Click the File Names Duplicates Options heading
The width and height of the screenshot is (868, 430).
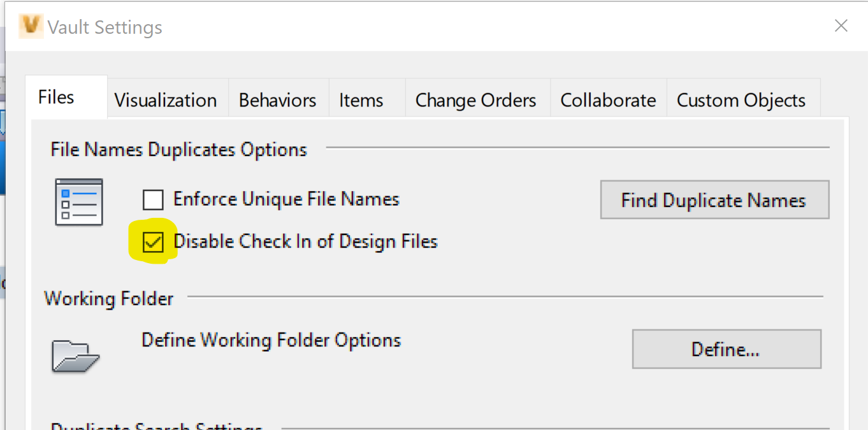tap(178, 149)
